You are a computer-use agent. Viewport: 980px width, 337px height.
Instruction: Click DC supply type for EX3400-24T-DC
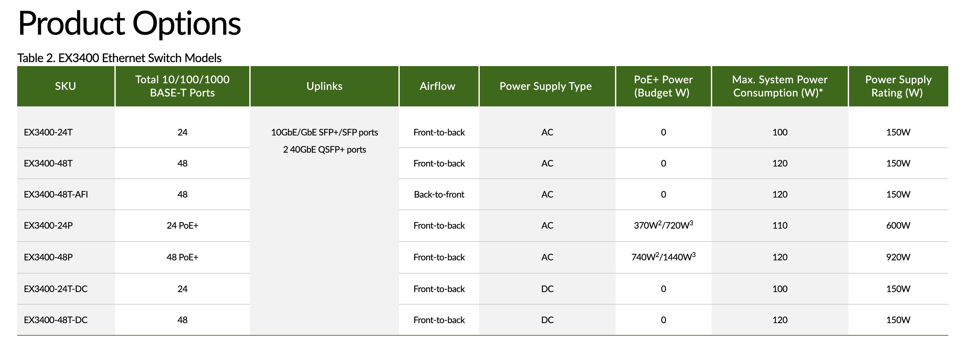547,289
